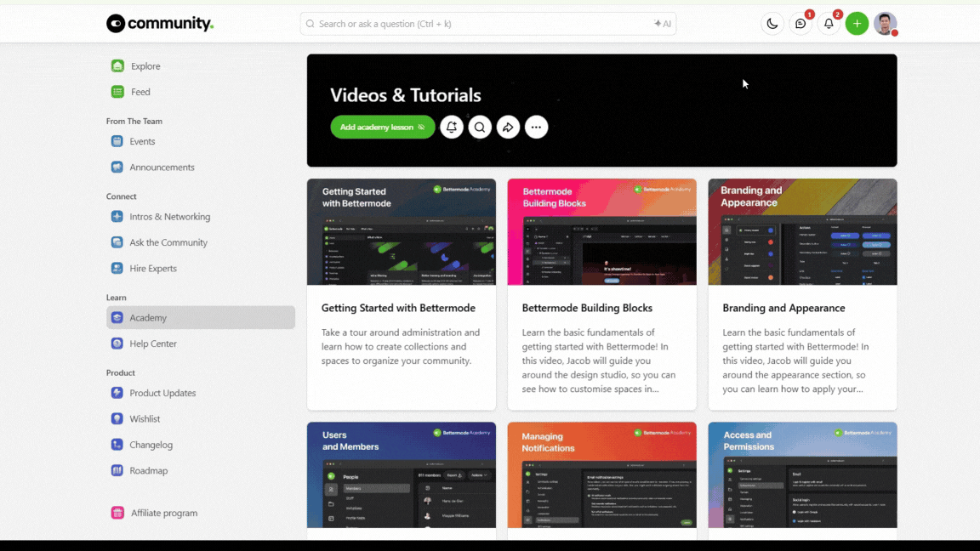Open Users and Members thumbnail
980x551 pixels.
coord(402,474)
